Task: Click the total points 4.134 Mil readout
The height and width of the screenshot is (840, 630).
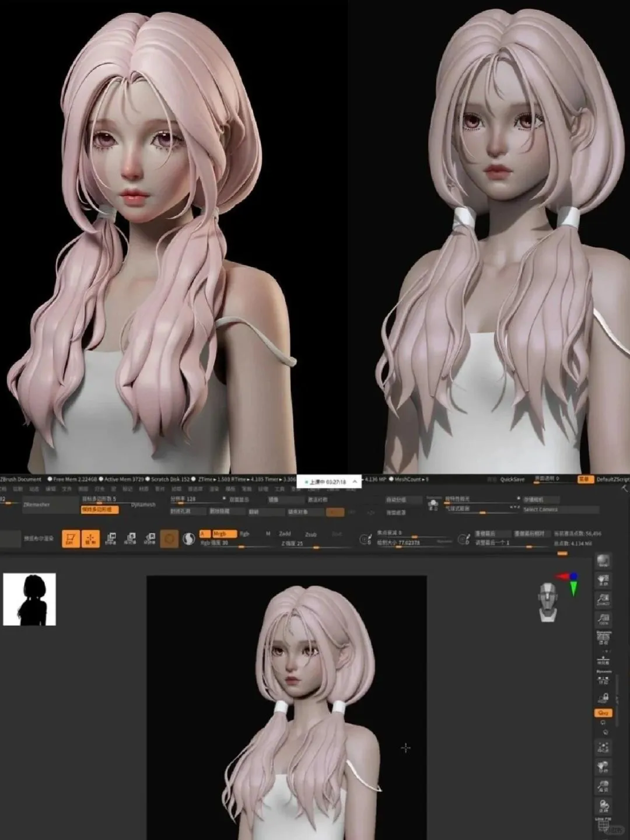Action: click(573, 543)
